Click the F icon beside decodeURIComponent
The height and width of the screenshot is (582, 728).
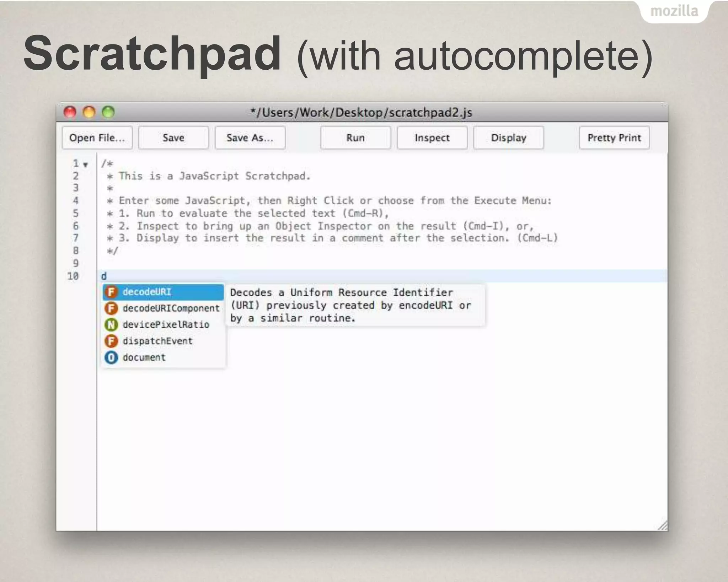tap(111, 308)
